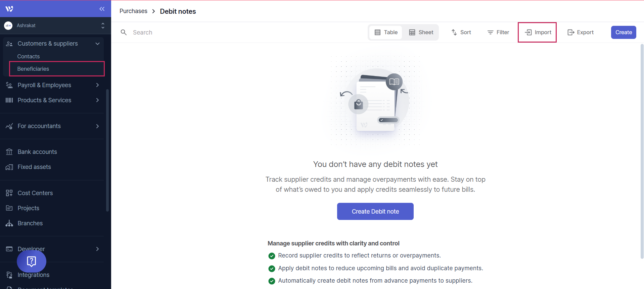Switch the list to Sheet view

tap(421, 32)
